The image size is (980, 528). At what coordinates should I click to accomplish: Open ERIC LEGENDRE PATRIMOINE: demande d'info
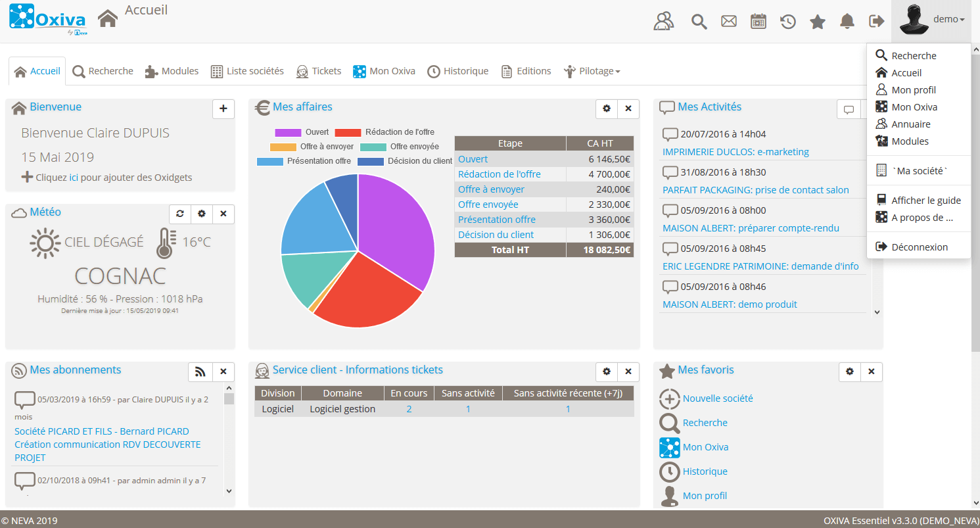[760, 266]
